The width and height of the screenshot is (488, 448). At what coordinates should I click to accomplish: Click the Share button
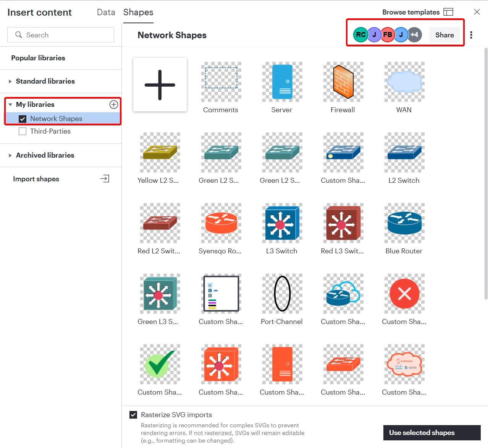click(444, 35)
